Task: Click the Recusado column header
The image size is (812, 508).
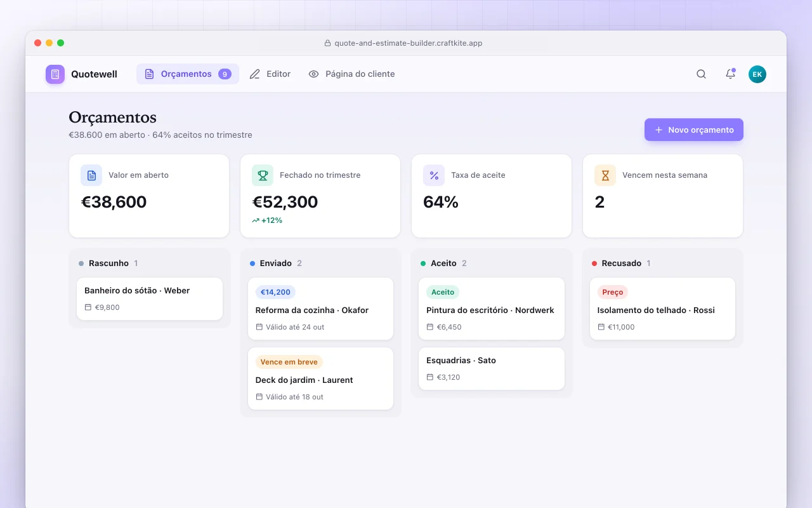Action: (621, 263)
